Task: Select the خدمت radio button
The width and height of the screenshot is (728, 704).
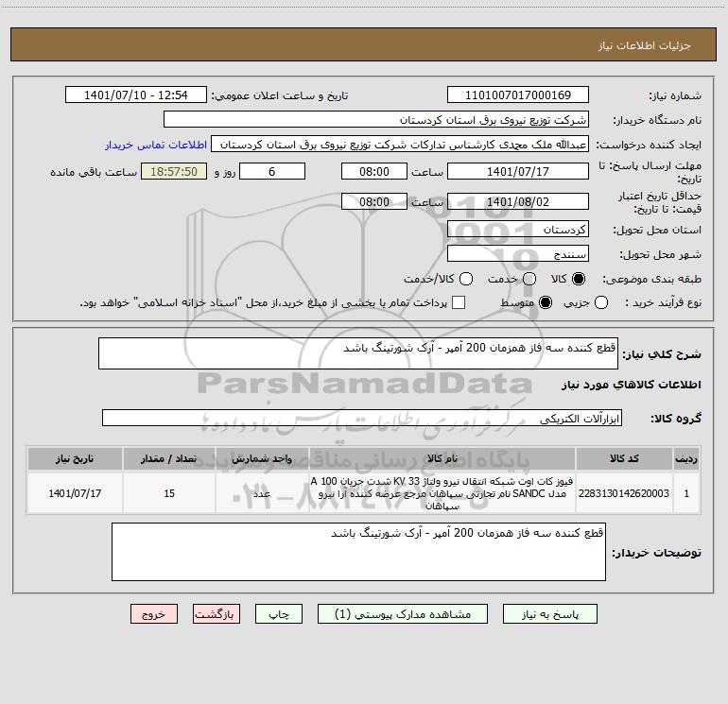Action: pyautogui.click(x=529, y=279)
